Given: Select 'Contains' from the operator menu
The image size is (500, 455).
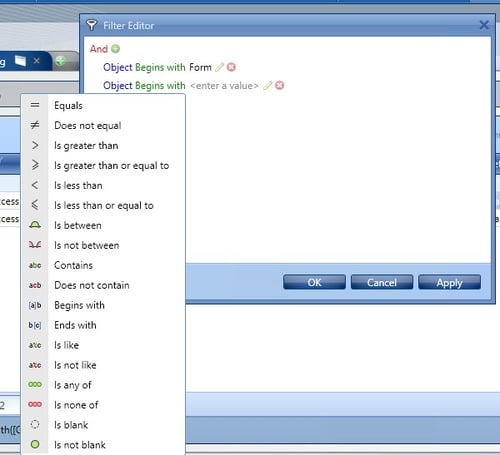Looking at the screenshot, I should pyautogui.click(x=73, y=265).
